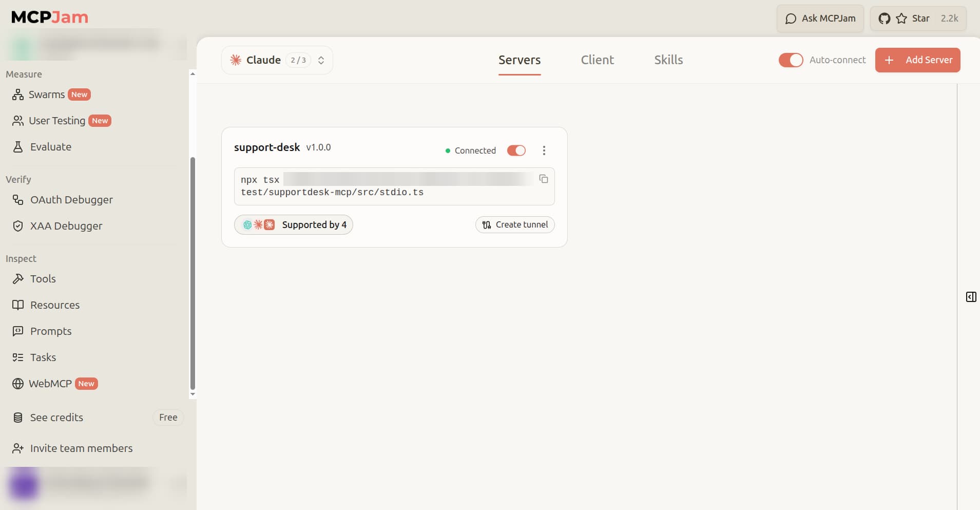Toggle the right side panel icon
The width and height of the screenshot is (980, 510).
(971, 297)
